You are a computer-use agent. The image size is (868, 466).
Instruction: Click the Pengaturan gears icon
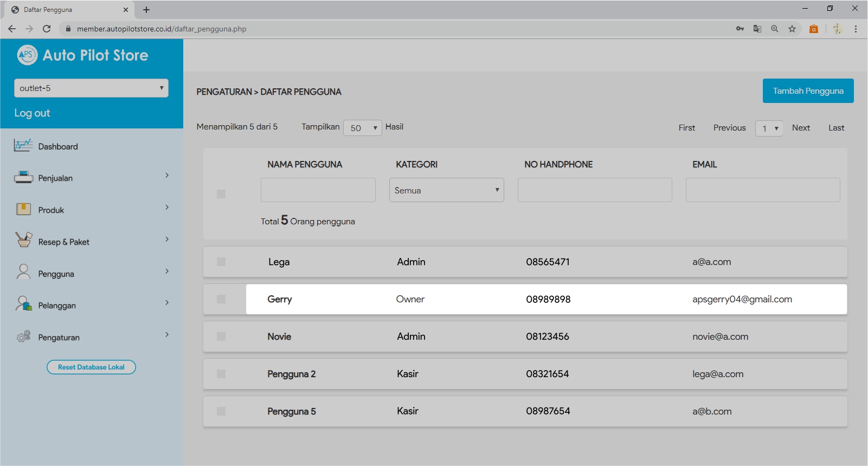point(23,336)
